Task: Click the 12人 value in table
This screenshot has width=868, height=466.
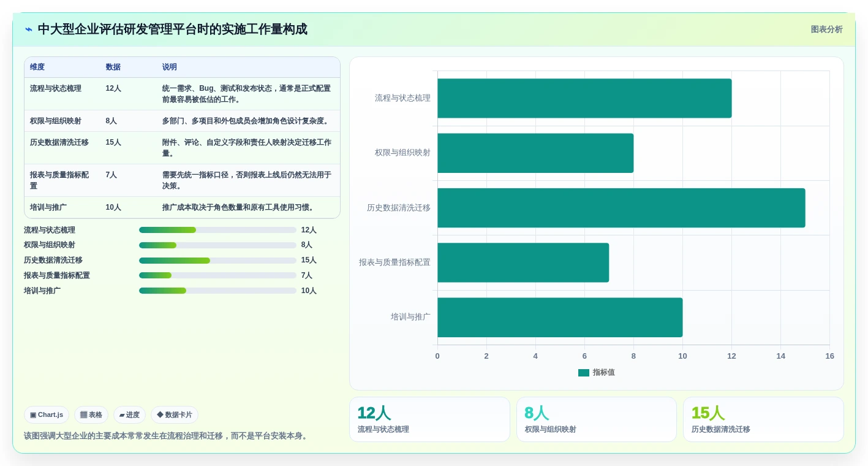Action: 113,88
